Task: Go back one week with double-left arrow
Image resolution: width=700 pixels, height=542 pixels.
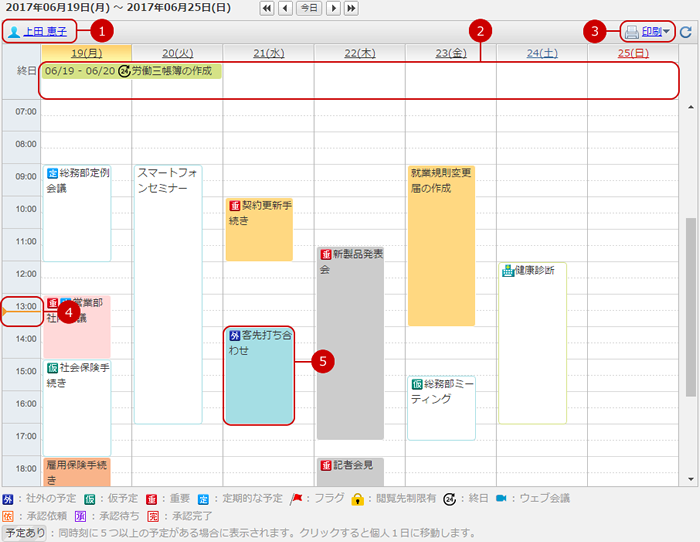Action: click(267, 8)
